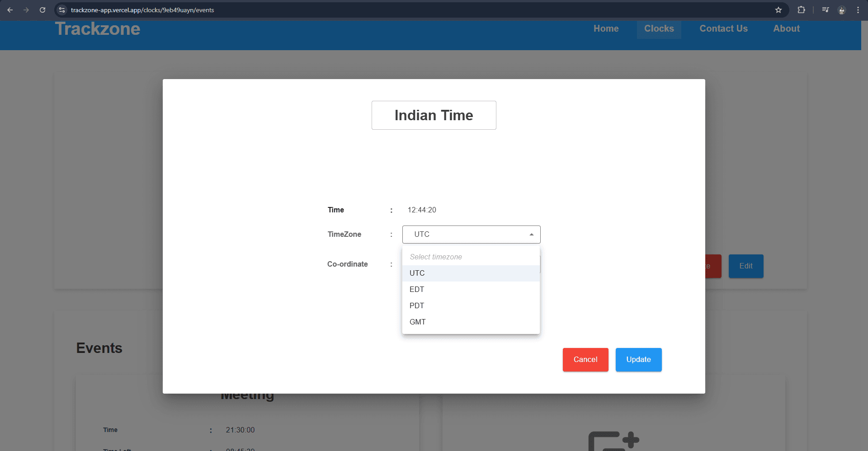
Task: Click the browser forward navigation arrow
Action: tap(26, 10)
